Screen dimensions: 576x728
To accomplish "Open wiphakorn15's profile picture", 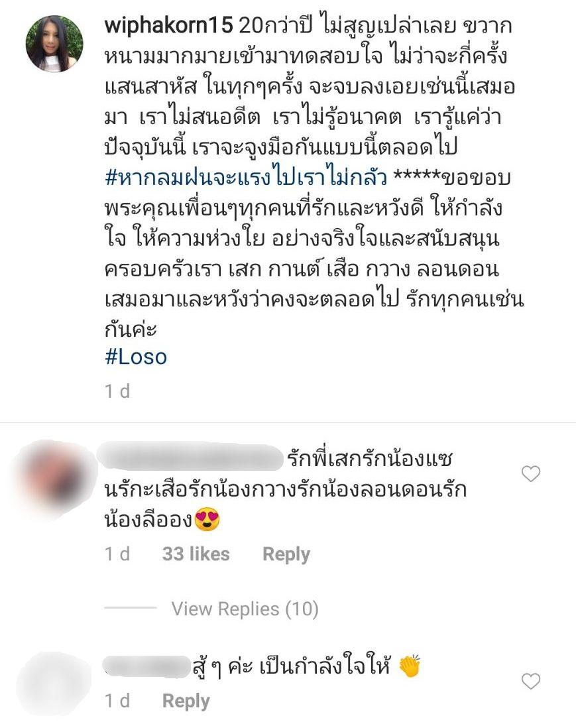I will [x=54, y=44].
